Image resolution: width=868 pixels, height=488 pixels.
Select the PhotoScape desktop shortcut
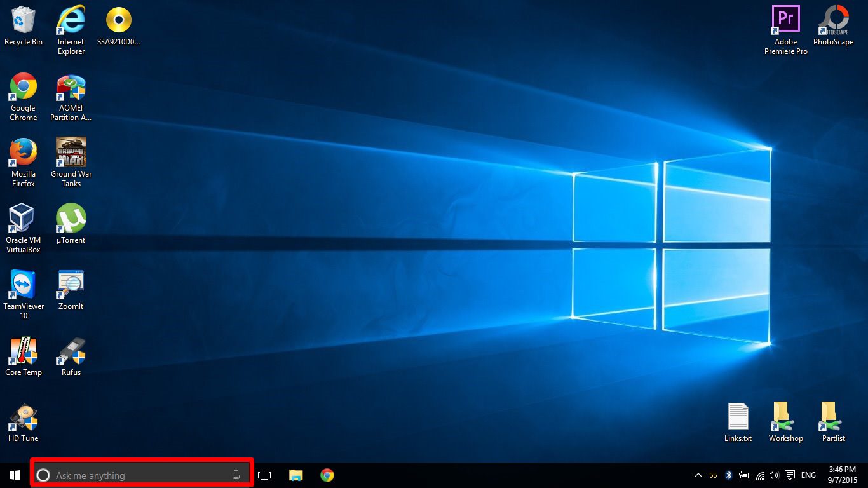(834, 27)
